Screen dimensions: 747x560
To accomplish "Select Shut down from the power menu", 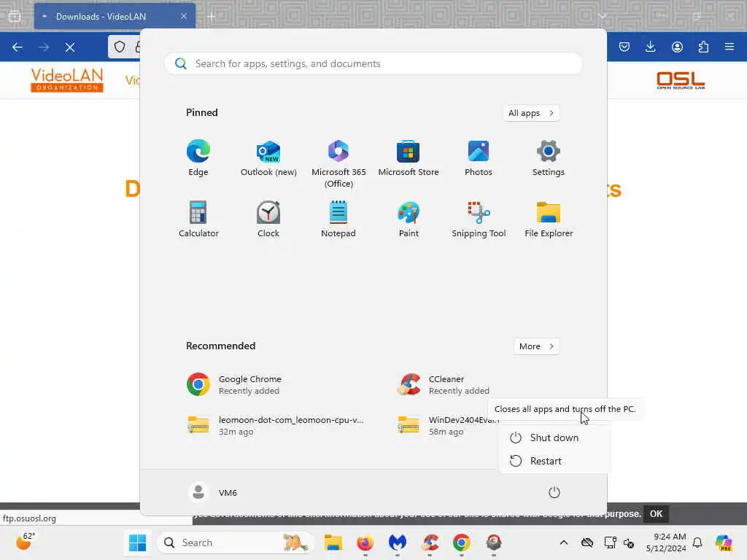I will tap(554, 437).
